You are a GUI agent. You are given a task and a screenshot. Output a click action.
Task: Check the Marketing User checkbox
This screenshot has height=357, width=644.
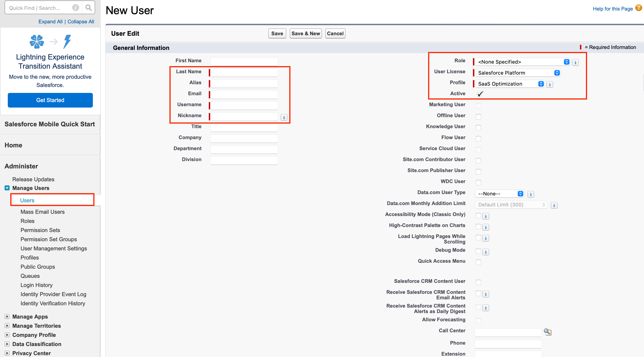pos(478,105)
